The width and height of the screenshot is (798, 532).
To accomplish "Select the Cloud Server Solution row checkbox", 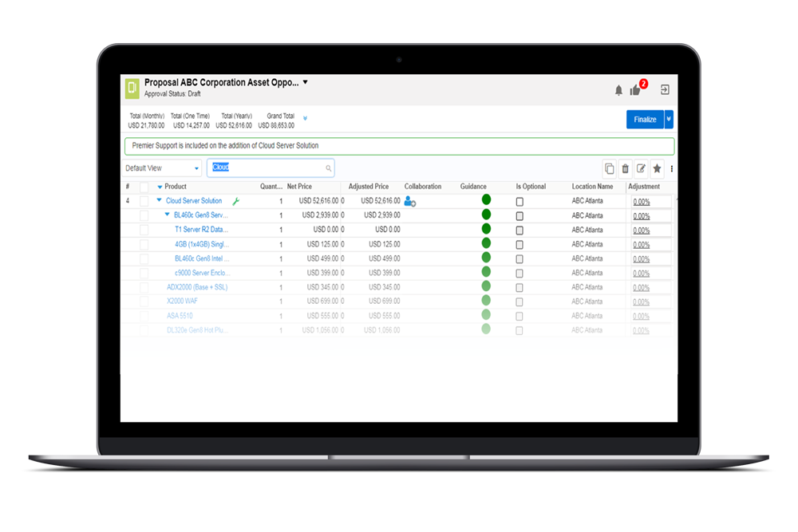I will [144, 201].
